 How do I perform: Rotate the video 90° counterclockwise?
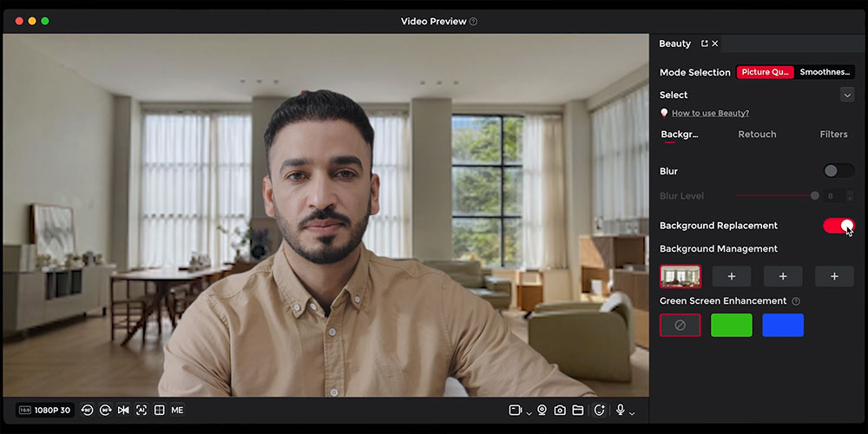coord(87,411)
